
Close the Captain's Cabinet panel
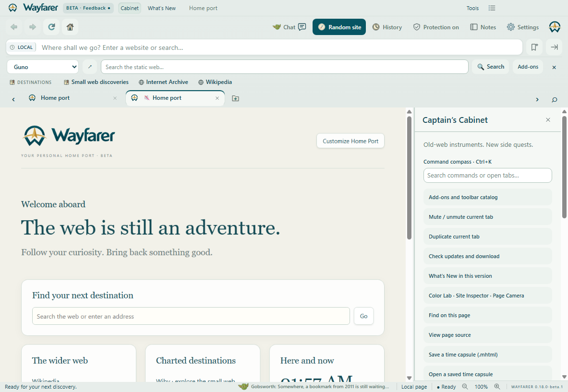548,120
